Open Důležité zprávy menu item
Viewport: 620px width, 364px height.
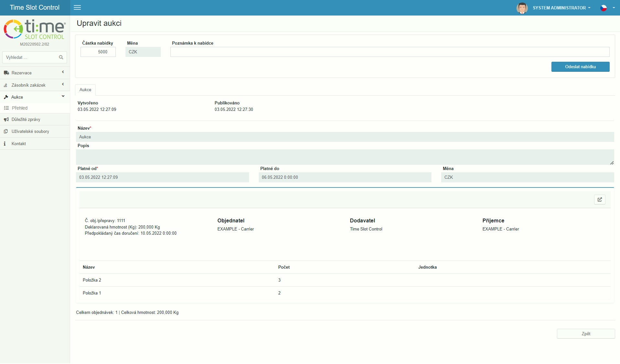pos(26,119)
